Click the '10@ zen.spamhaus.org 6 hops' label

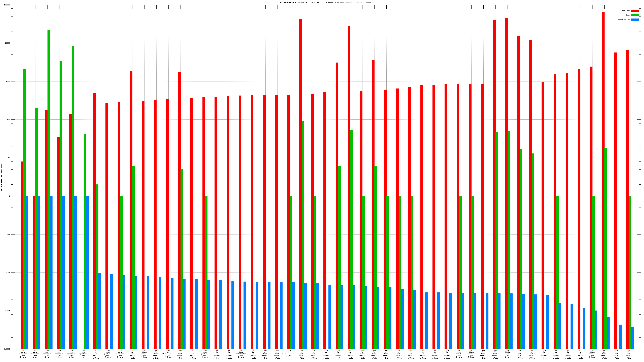point(205,354)
